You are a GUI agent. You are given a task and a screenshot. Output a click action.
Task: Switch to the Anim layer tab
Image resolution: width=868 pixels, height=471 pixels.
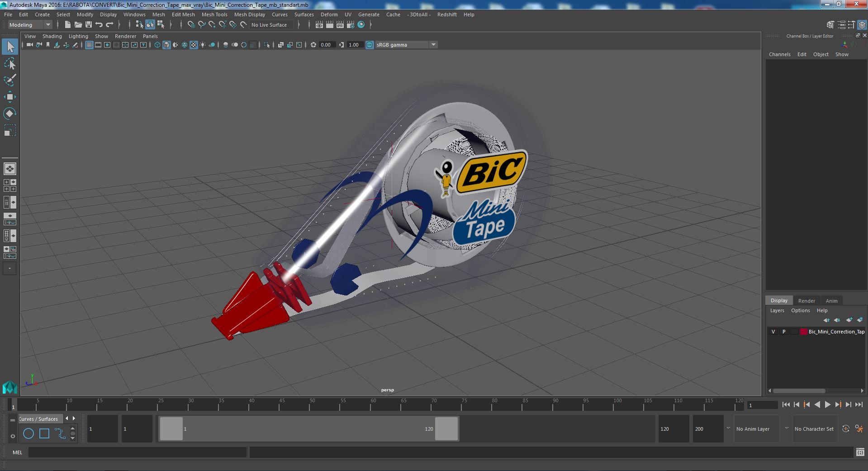[831, 301]
